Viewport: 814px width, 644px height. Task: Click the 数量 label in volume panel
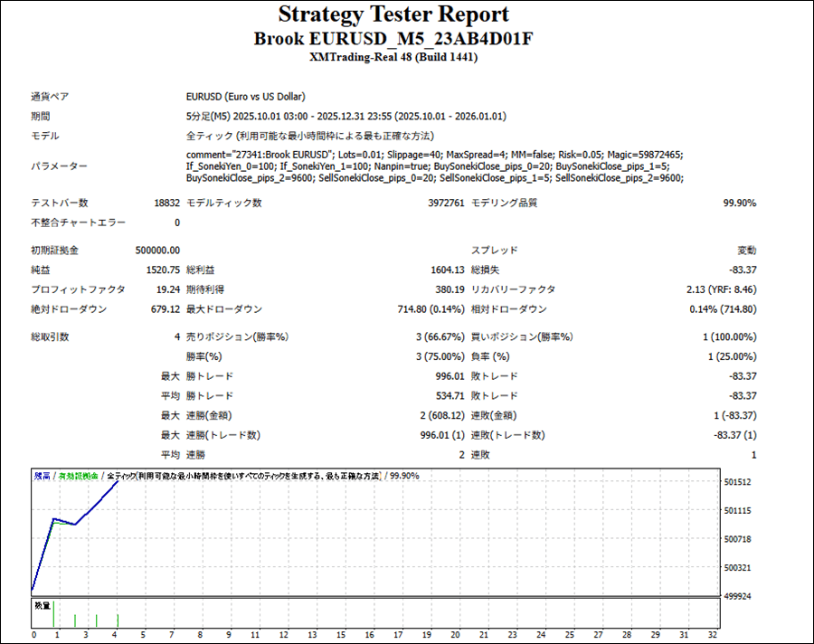pos(43,605)
